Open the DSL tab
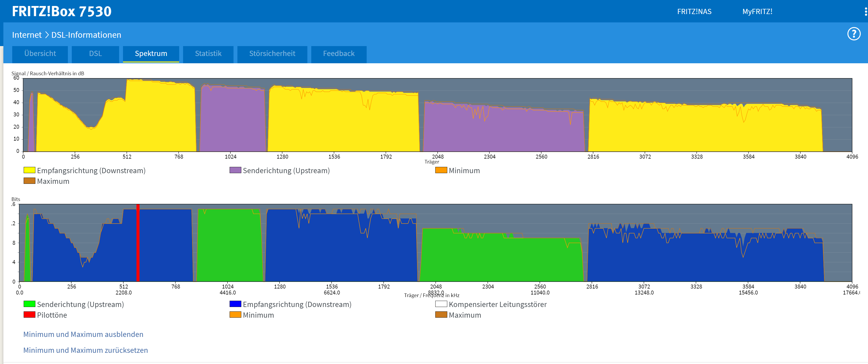 click(x=95, y=54)
